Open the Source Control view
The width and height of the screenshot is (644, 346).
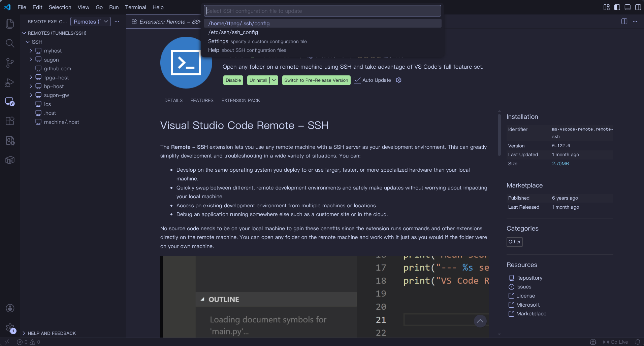[x=10, y=63]
